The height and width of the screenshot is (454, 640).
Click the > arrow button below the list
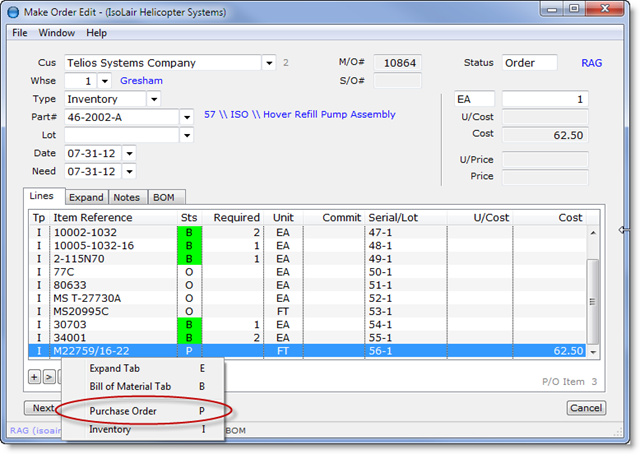(49, 377)
